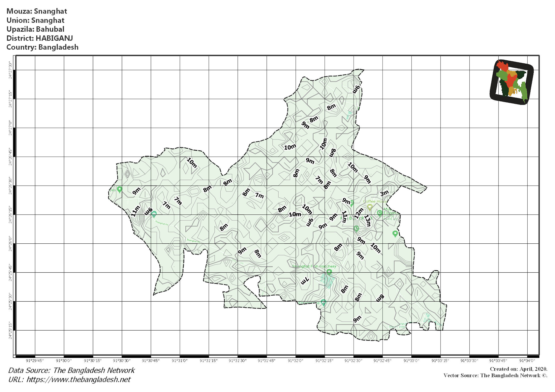Select the lone green pin near eastern border
The width and height of the screenshot is (555, 392).
tap(395, 233)
